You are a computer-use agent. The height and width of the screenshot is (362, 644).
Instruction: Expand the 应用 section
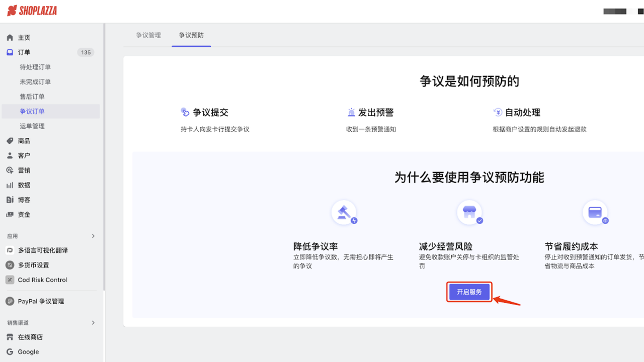pos(93,235)
